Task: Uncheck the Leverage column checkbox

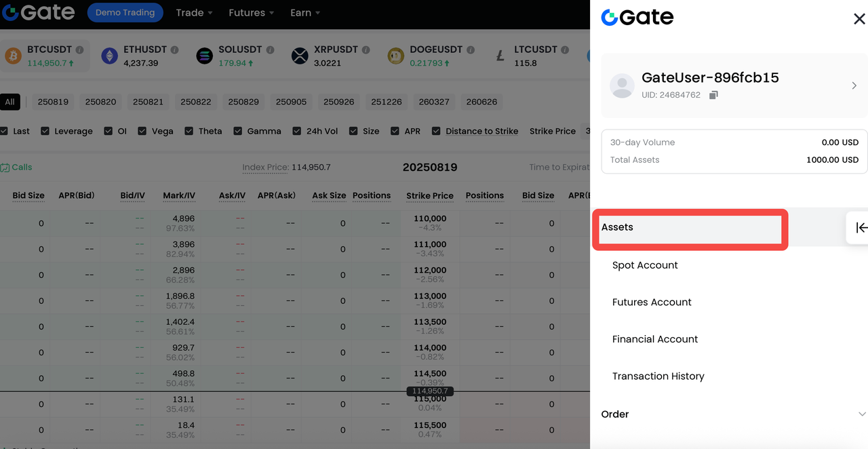Action: click(45, 131)
